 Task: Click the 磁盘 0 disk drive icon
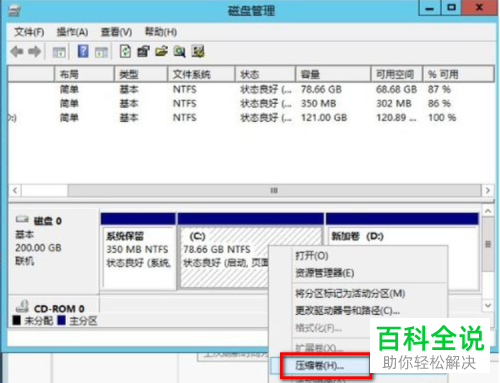22,220
